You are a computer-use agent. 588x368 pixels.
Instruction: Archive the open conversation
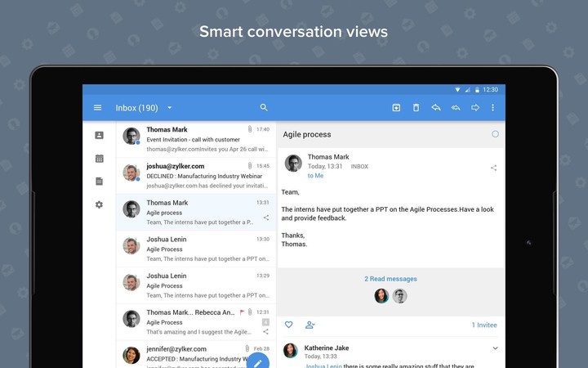396,108
